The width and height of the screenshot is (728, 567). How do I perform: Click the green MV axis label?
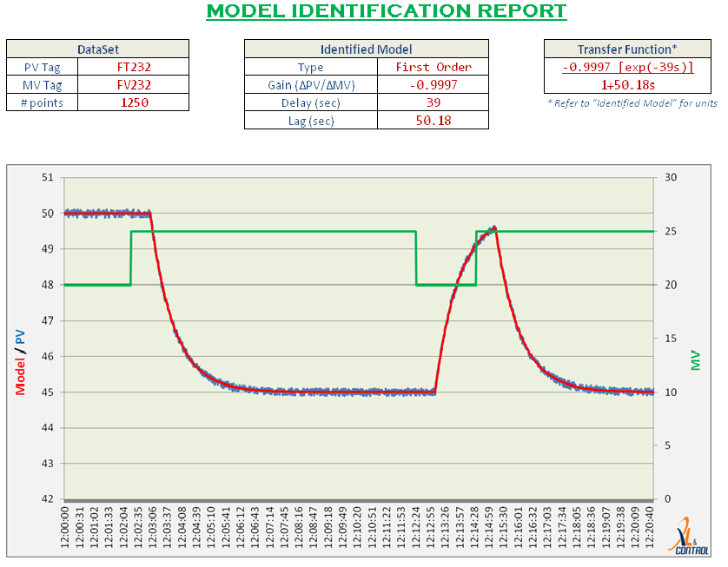(x=695, y=360)
